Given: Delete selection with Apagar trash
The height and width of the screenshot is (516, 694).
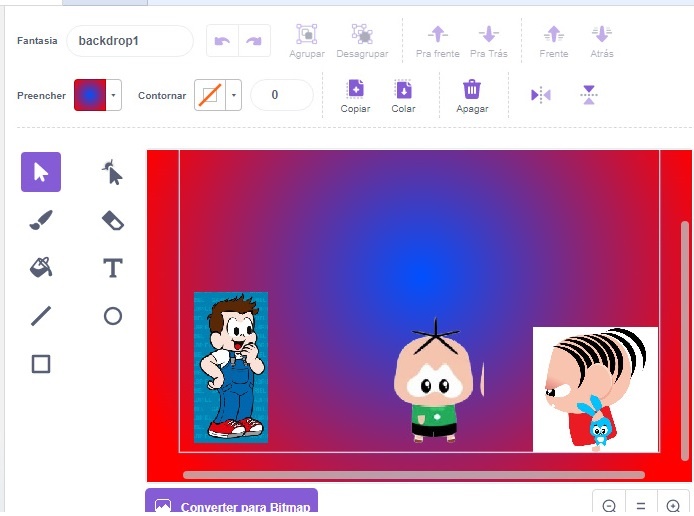Looking at the screenshot, I should [x=472, y=96].
